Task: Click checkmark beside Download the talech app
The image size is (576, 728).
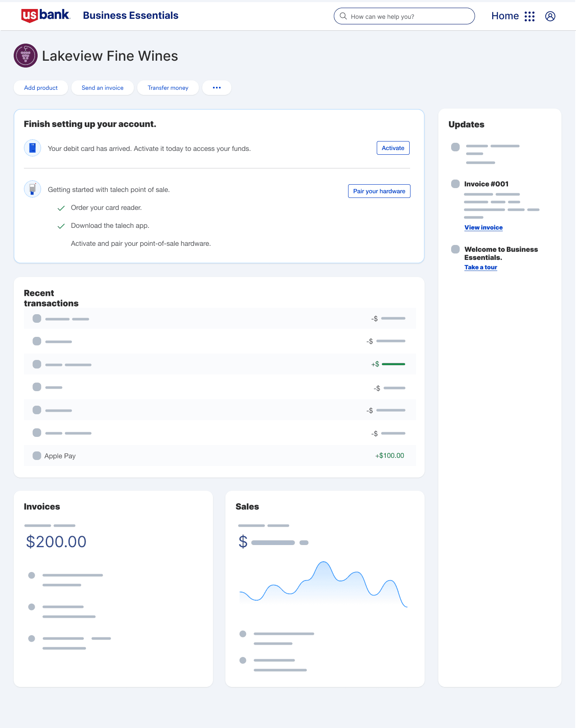Action: pos(61,226)
